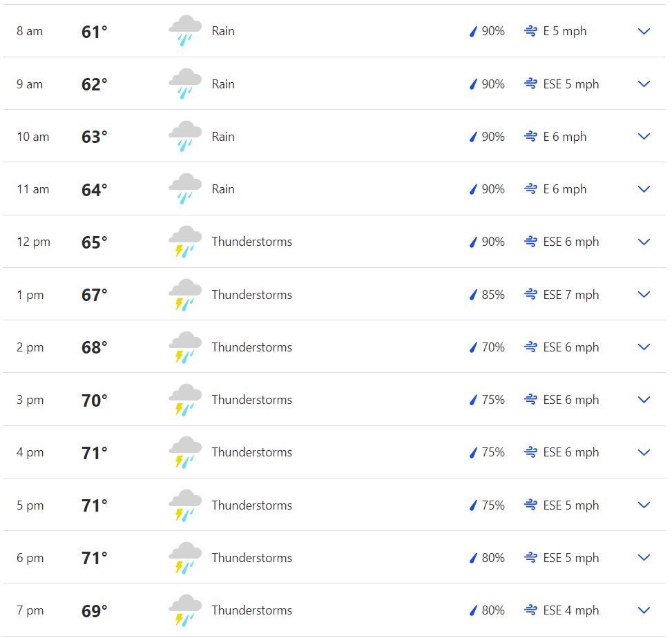Viewport: 672px width, 638px height.
Task: Click the wind icon beside E 5 mph
Action: pos(530,31)
